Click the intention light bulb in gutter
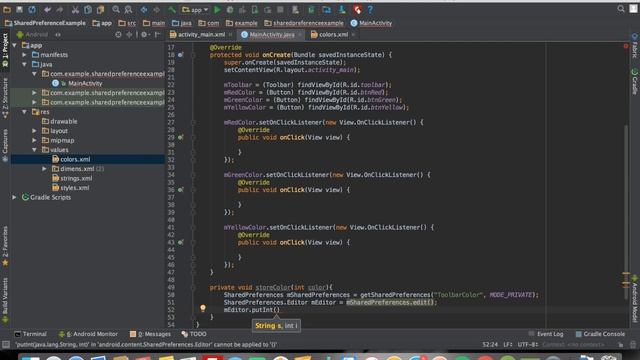640x360 pixels. 203,308
